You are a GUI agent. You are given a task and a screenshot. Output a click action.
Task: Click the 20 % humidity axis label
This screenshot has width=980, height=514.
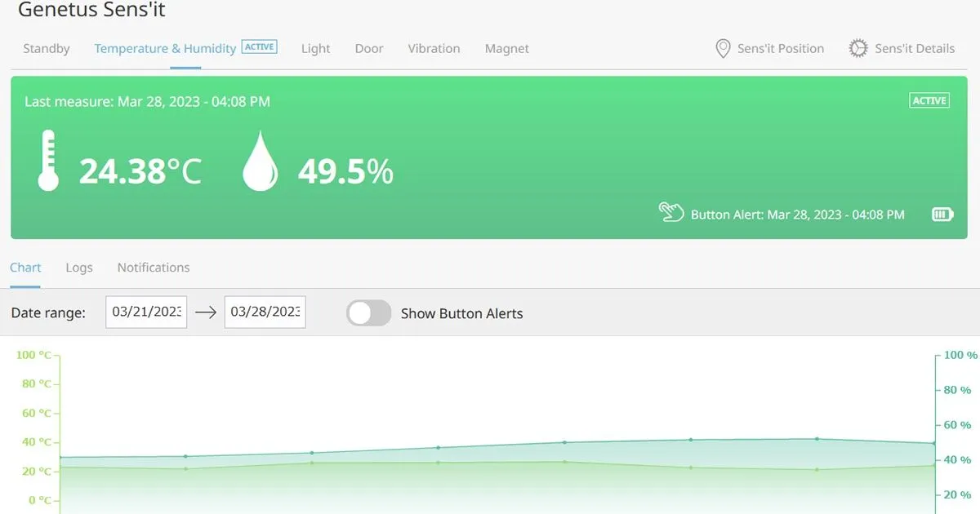click(958, 494)
